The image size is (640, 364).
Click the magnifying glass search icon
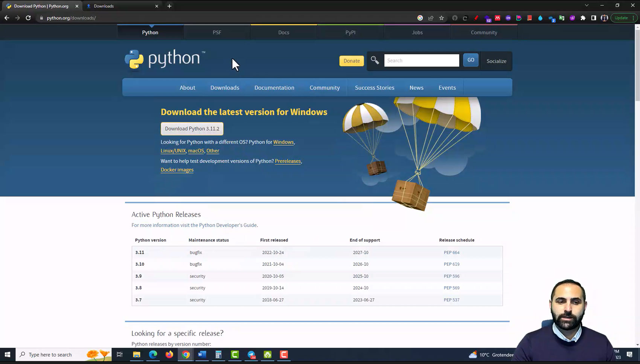pos(375,60)
